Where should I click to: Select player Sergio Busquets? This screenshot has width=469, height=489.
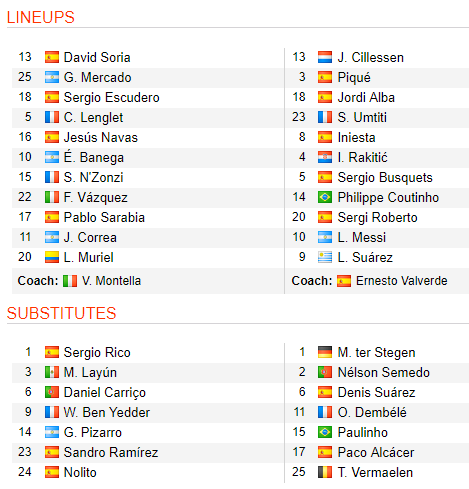tap(385, 177)
